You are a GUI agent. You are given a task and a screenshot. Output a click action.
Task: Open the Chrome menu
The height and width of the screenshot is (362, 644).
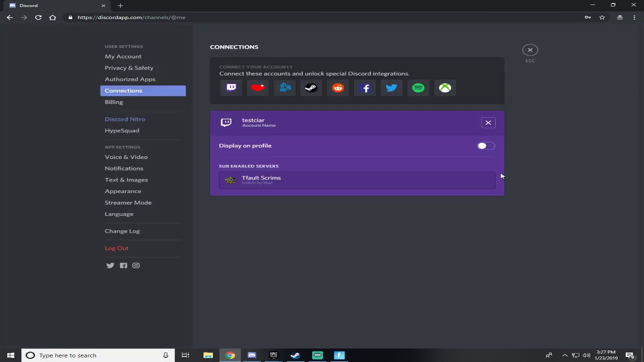point(634,17)
